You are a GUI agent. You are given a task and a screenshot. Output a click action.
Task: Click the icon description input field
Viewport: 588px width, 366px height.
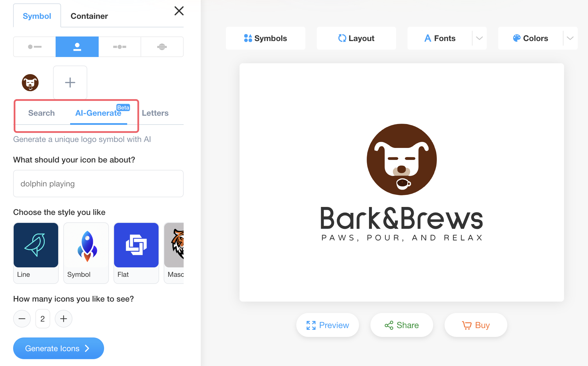[x=98, y=184]
